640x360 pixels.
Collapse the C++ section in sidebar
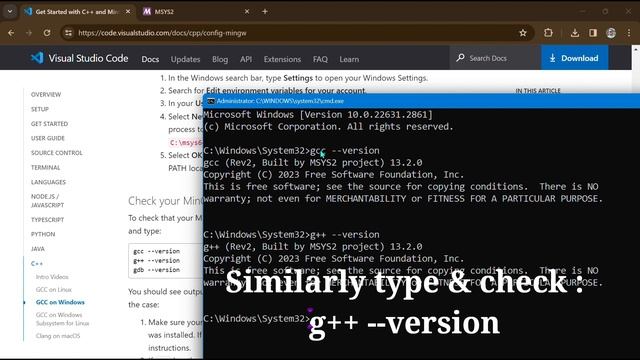tap(37, 264)
